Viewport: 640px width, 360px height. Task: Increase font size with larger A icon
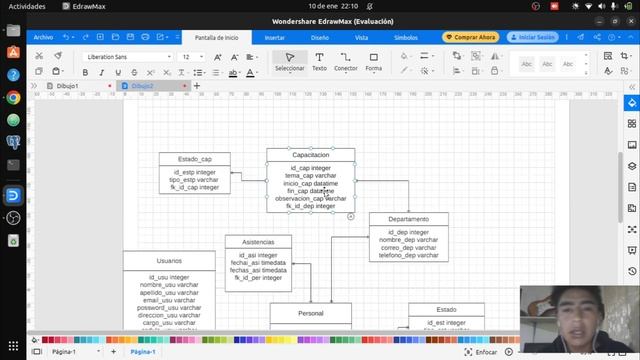coord(218,57)
